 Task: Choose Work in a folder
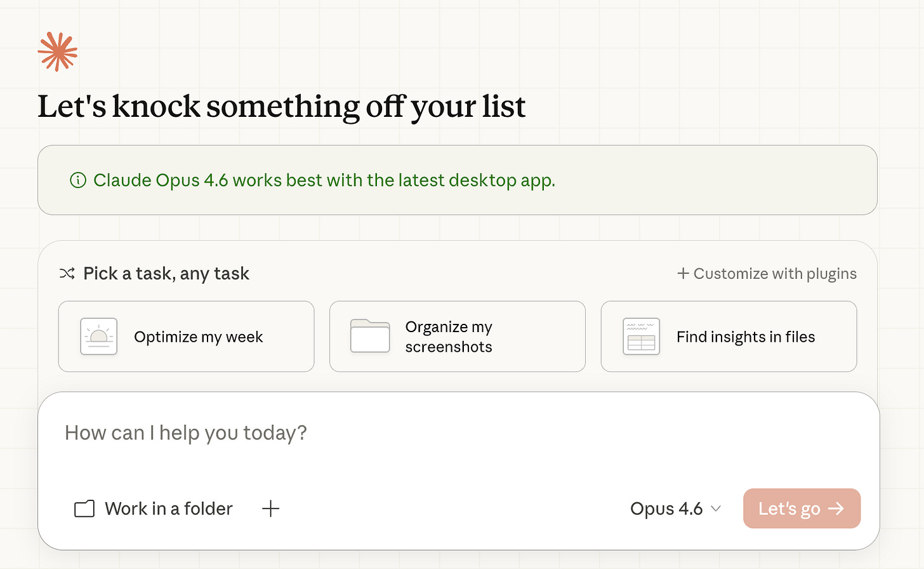[154, 509]
